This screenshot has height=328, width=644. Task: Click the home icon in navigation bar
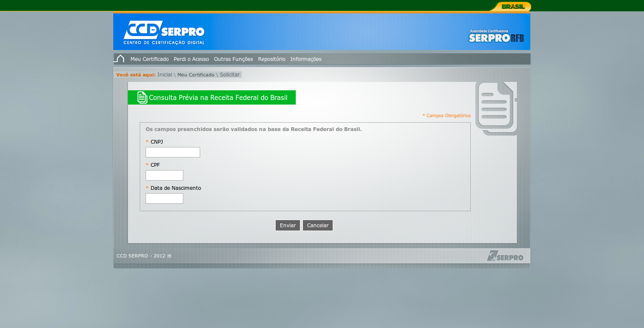(119, 59)
